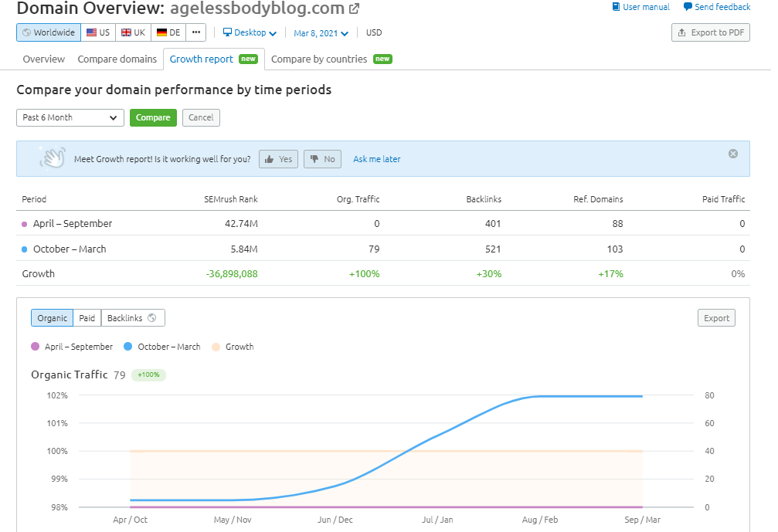This screenshot has height=532, width=778.
Task: Click the Export to PDF upload icon
Action: click(x=682, y=32)
